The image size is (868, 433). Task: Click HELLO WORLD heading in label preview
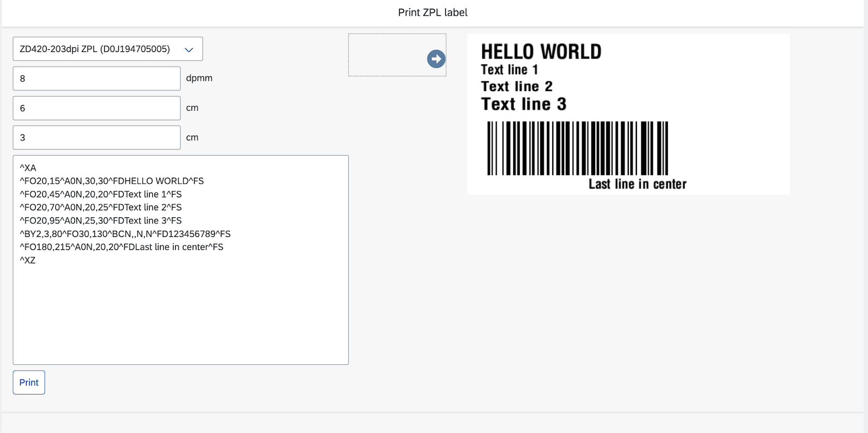click(x=541, y=52)
